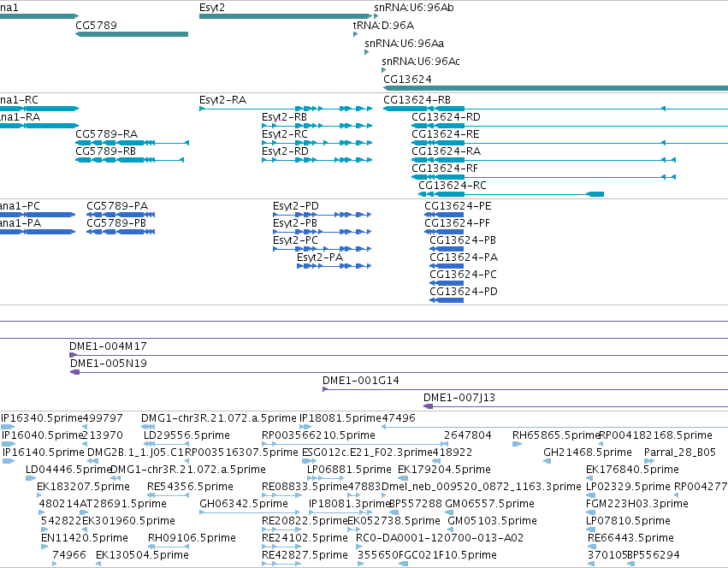Select the CG13624-PB protein label

463,240
